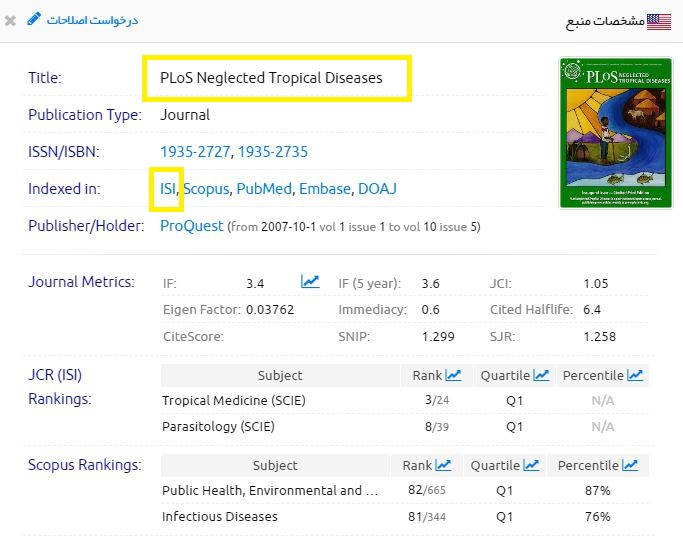The image size is (683, 553).
Task: Click the close X icon at top left
Action: pos(10,20)
